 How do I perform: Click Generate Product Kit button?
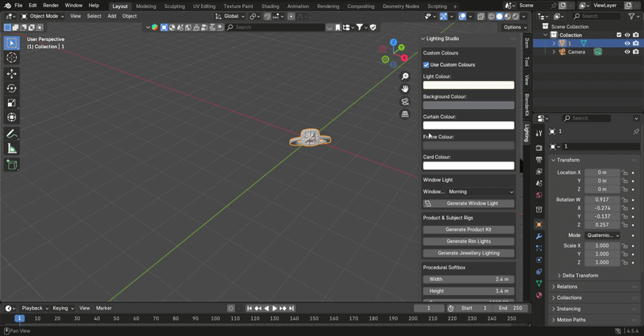[469, 230]
